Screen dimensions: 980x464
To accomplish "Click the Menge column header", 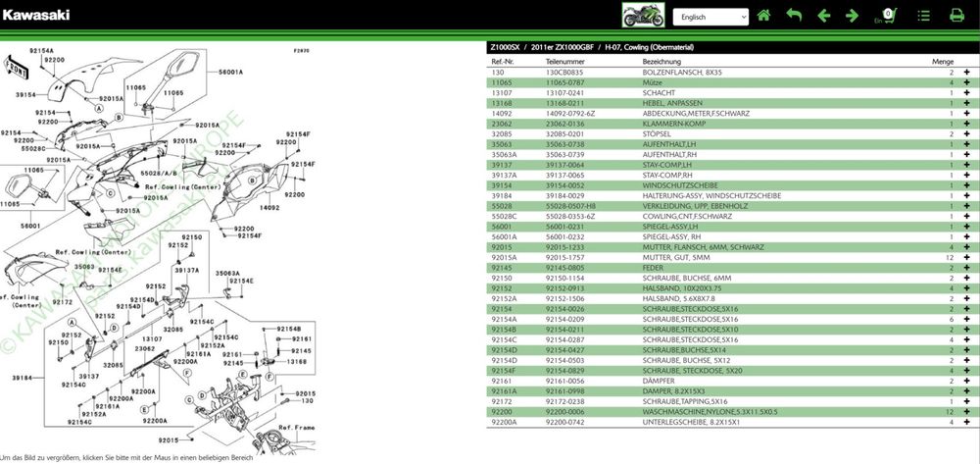I will click(x=943, y=62).
